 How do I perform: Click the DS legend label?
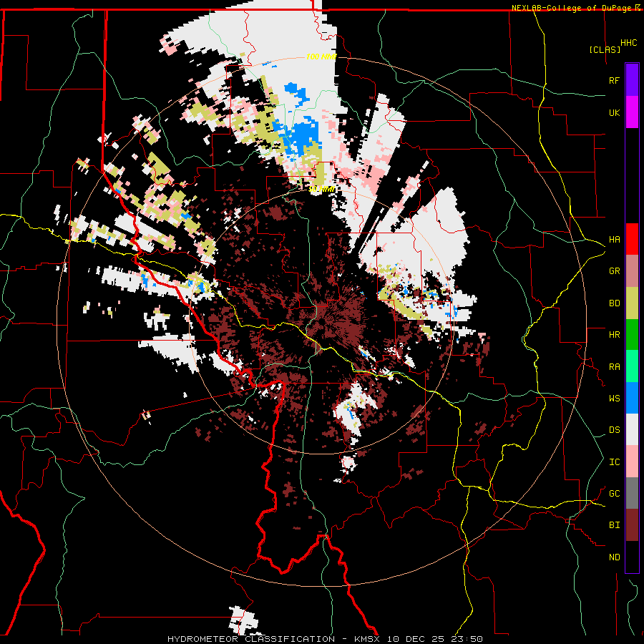coord(614,430)
